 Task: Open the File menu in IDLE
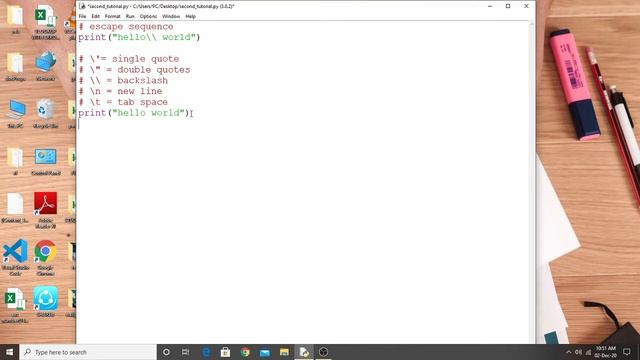[82, 16]
